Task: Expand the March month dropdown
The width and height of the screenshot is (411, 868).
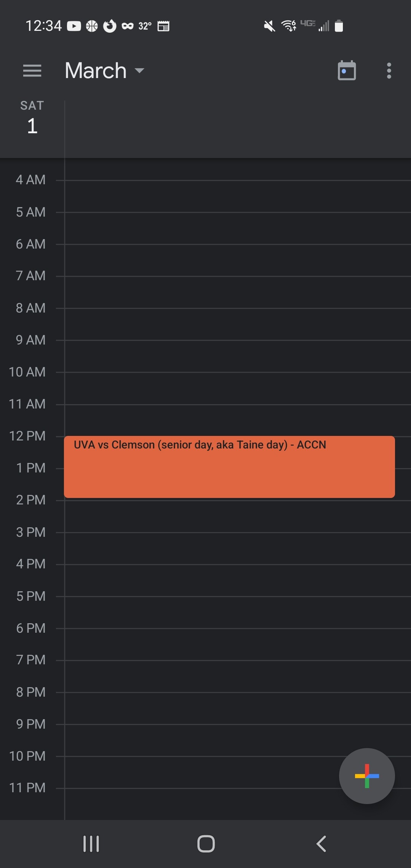Action: [x=96, y=71]
